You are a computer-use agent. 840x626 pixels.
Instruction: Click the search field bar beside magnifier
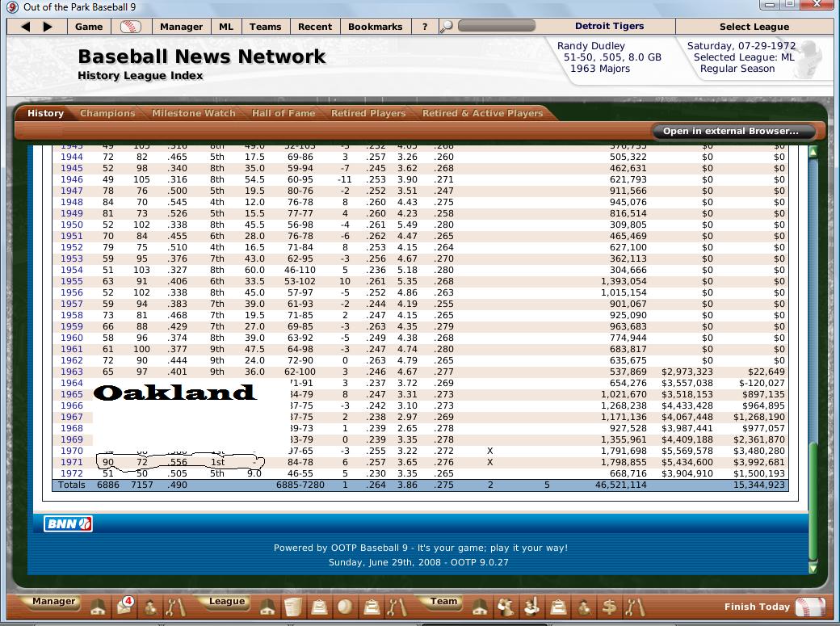coord(496,27)
